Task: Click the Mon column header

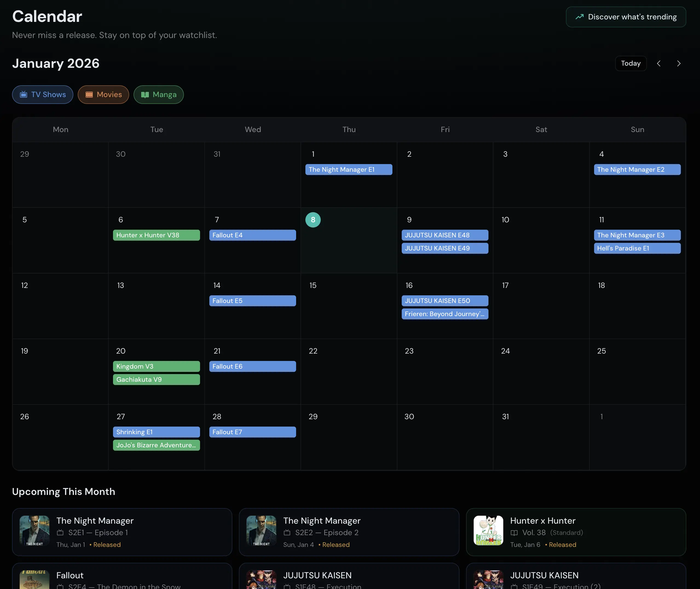Action: (x=60, y=130)
